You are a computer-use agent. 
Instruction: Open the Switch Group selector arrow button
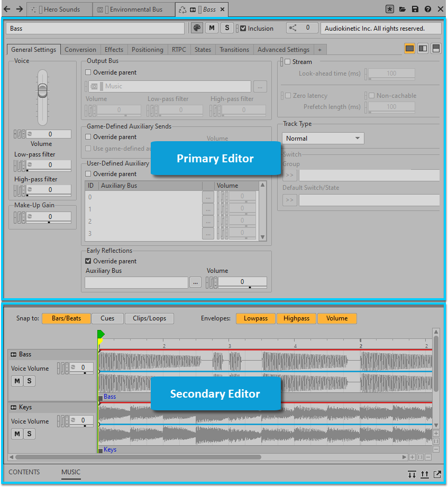(x=290, y=175)
